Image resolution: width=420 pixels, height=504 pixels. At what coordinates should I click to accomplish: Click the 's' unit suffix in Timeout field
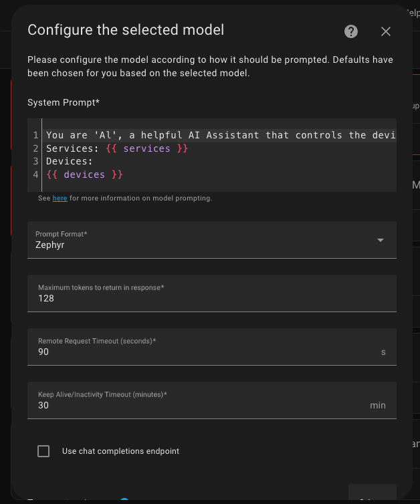[x=383, y=352]
